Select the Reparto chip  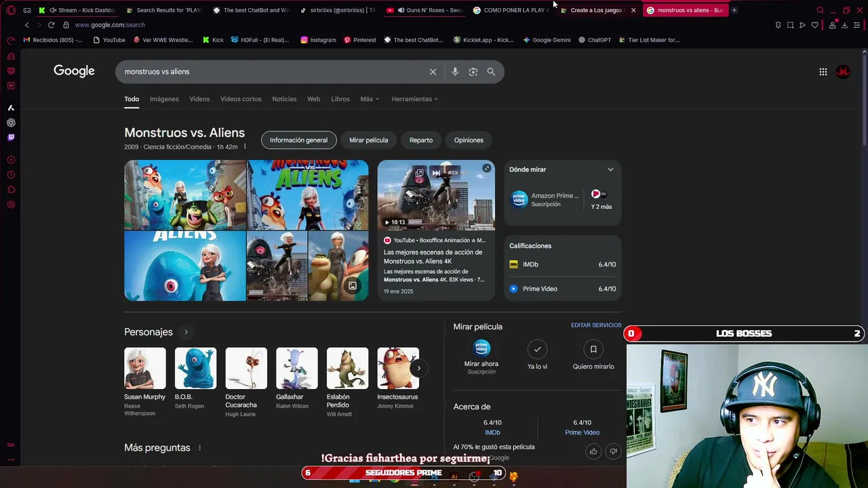(x=421, y=140)
